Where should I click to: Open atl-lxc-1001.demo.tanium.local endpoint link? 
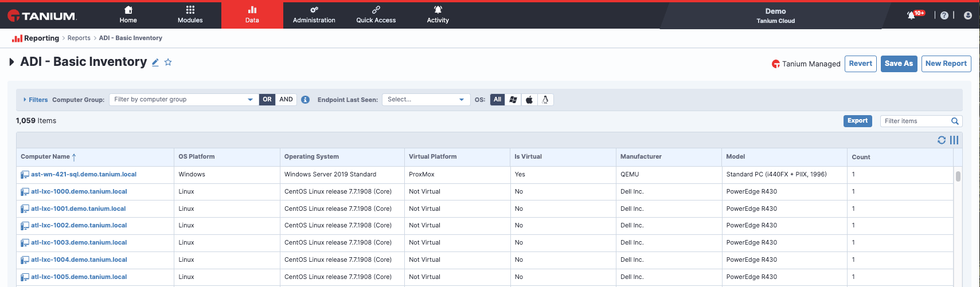tap(79, 209)
